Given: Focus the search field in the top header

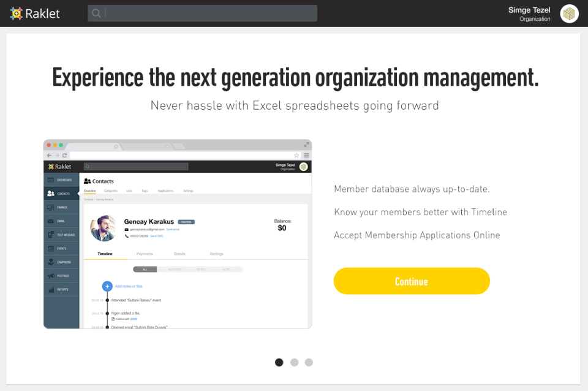Looking at the screenshot, I should click(208, 13).
